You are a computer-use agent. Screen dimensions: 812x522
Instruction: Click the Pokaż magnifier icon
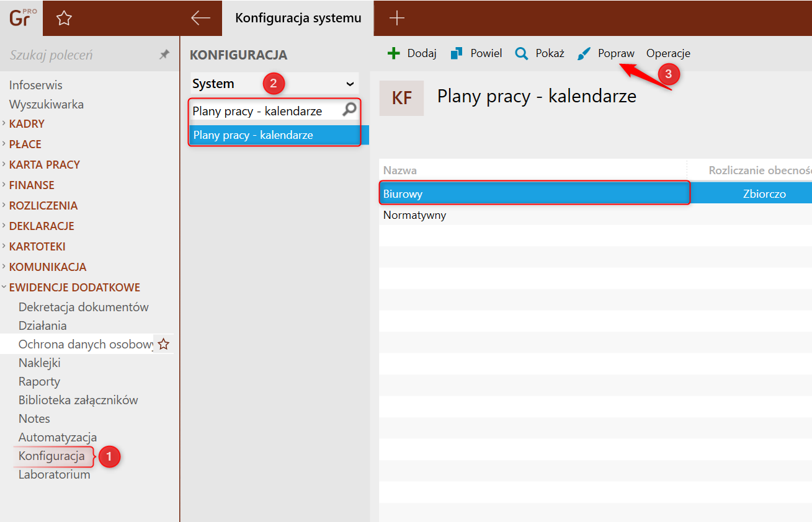(x=522, y=53)
